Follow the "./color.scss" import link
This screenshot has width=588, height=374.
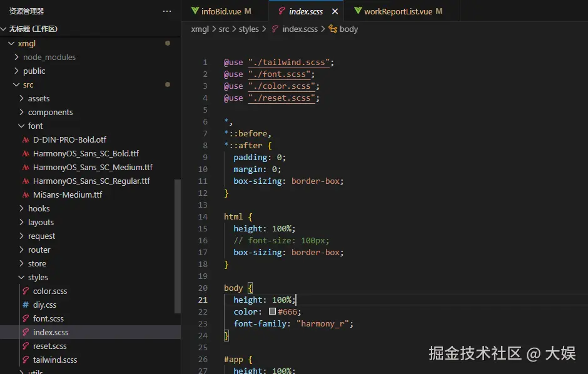click(x=281, y=86)
